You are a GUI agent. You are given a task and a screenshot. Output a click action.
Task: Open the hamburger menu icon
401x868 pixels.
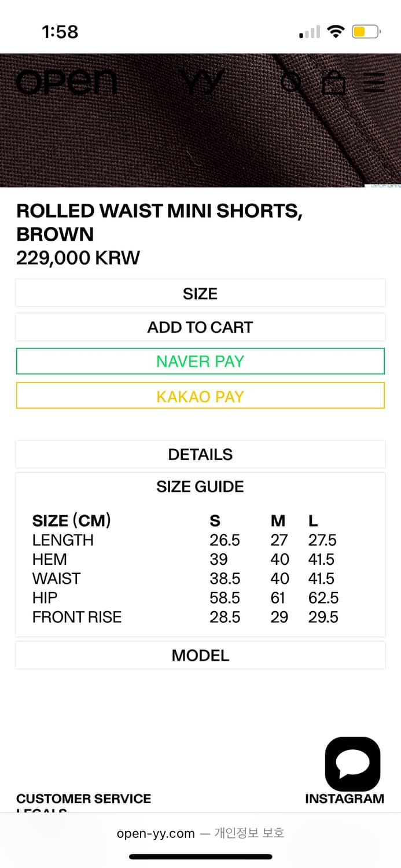[374, 82]
